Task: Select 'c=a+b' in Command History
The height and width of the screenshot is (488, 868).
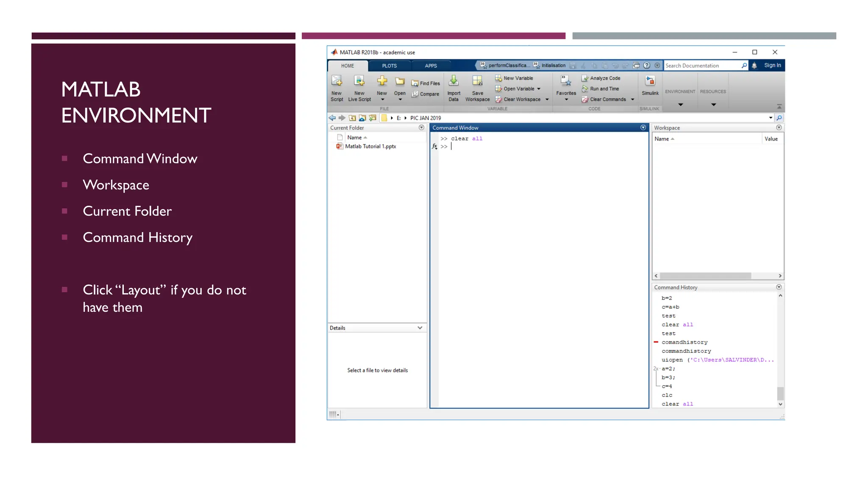Action: (x=670, y=307)
